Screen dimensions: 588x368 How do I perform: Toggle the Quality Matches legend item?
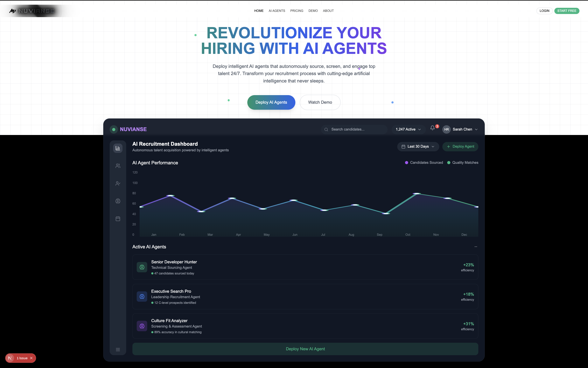(x=462, y=163)
